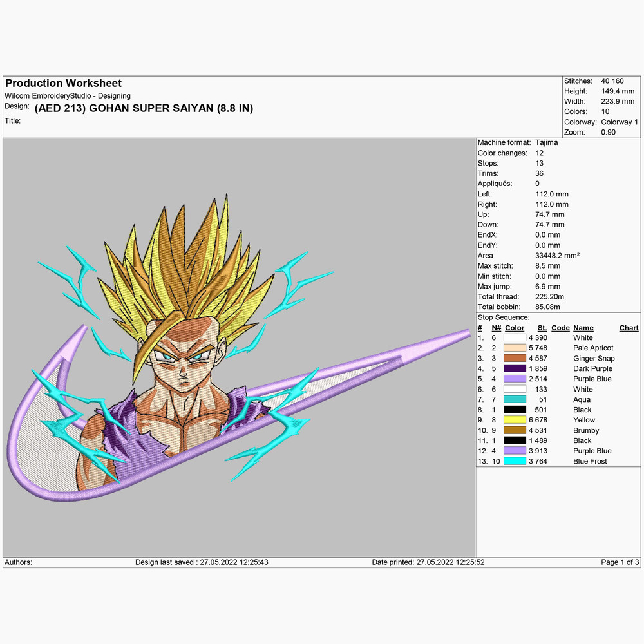Click the Black swatch with 1 489 stitches
The width and height of the screenshot is (644, 644).
515,440
